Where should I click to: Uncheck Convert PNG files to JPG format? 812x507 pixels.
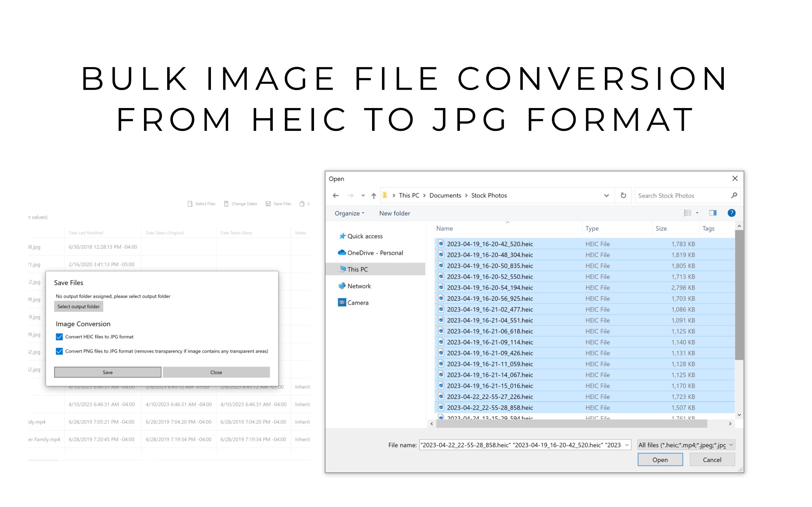[59, 351]
